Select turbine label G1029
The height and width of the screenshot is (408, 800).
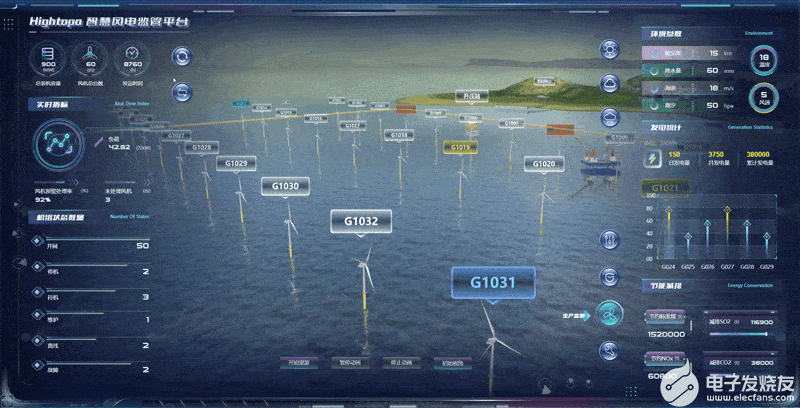tap(236, 163)
